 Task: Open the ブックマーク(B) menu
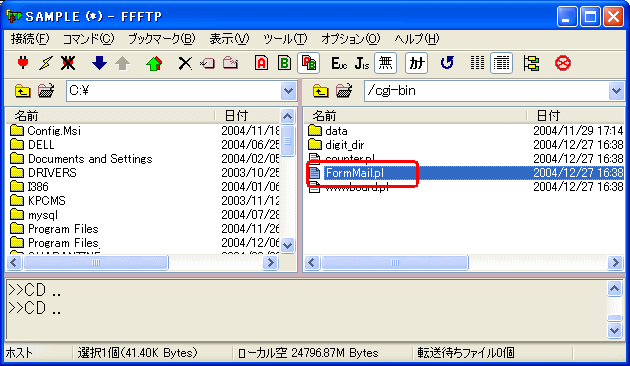(162, 39)
